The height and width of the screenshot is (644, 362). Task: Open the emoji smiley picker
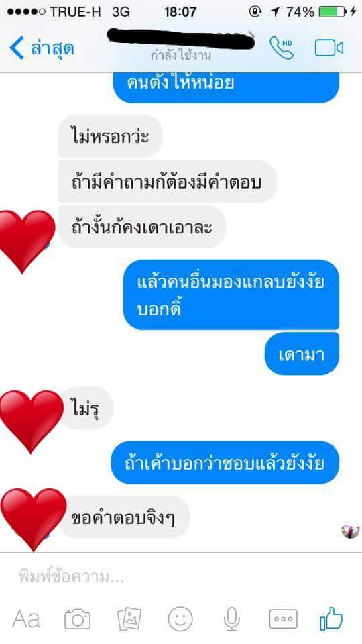(x=180, y=619)
